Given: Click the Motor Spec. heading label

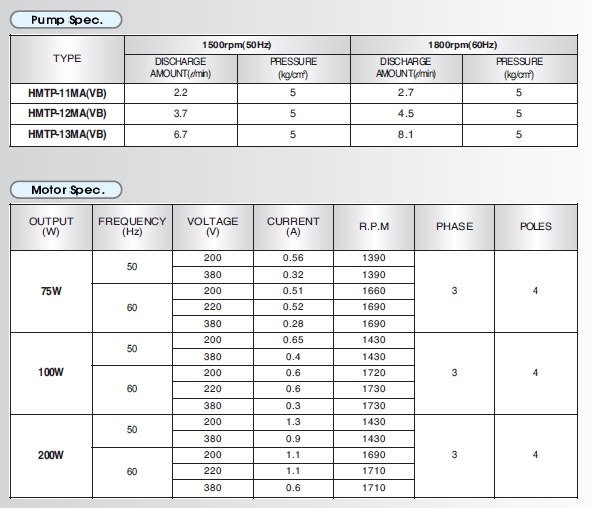Looking at the screenshot, I should (x=66, y=189).
